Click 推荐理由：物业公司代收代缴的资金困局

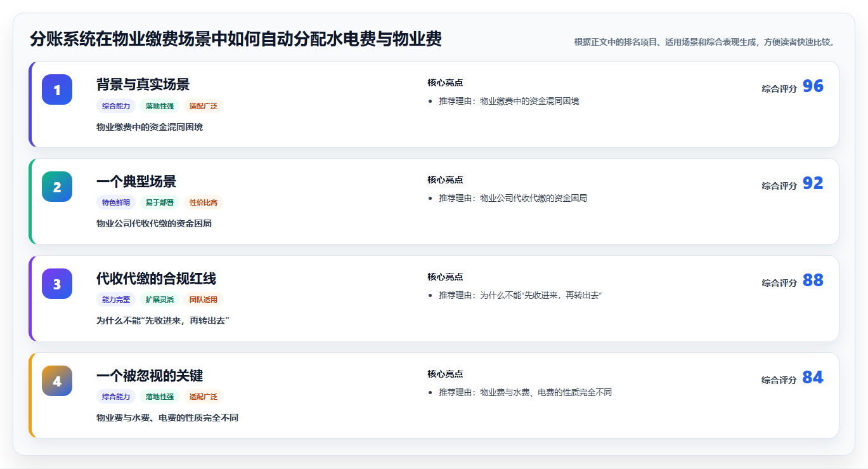pos(513,198)
